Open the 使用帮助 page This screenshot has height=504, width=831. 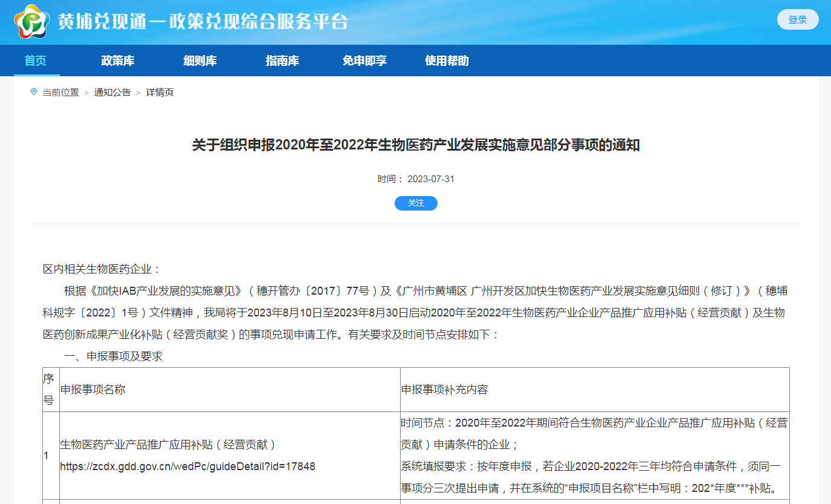coord(447,61)
